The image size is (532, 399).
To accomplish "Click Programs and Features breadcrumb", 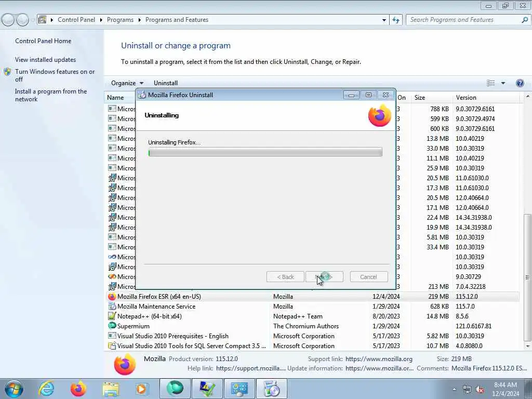I will point(177,20).
